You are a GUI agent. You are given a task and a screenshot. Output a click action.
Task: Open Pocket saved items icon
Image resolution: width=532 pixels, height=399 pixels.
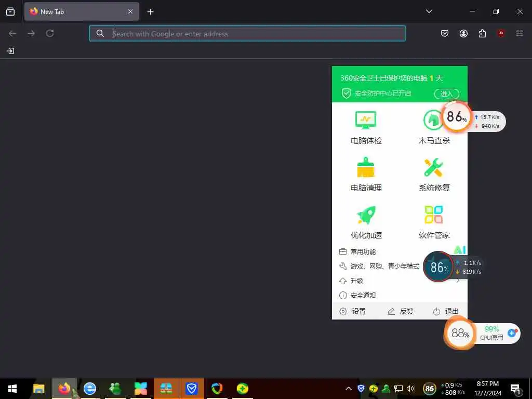[445, 33]
